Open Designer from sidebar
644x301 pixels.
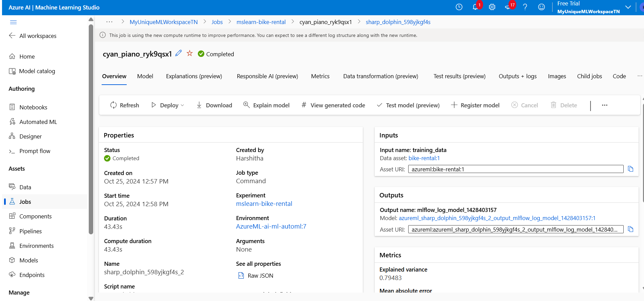25,136
